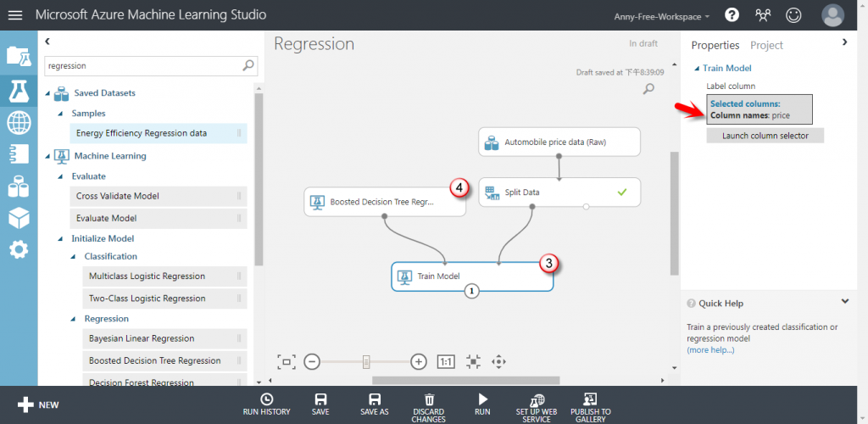Select Automobile price data (Raw) node
The height and width of the screenshot is (424, 868).
[559, 142]
